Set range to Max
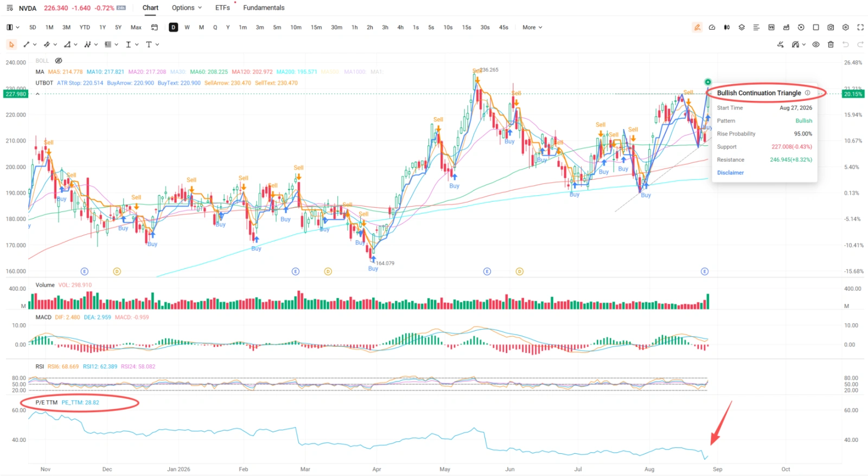The image size is (868, 476). click(x=136, y=27)
